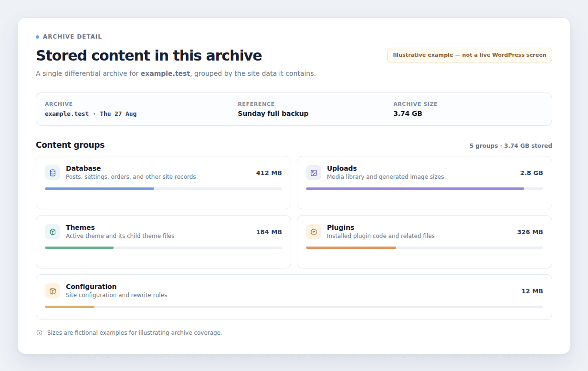Click the Themes cube icon

[x=52, y=232]
